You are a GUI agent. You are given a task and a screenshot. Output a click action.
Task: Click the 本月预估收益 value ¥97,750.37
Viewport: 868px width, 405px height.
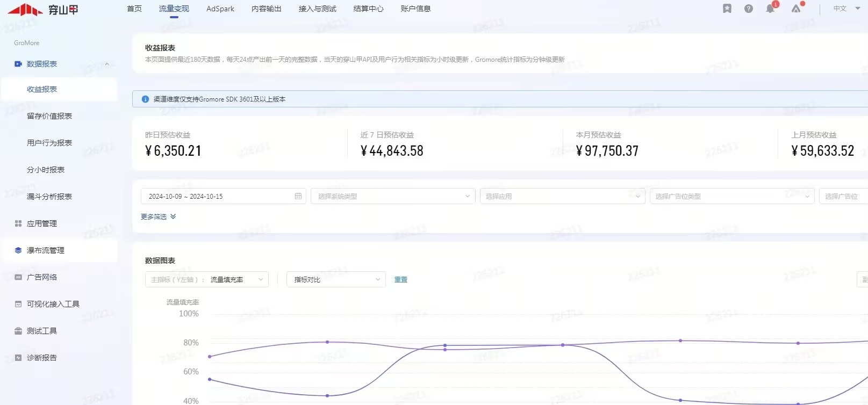607,151
